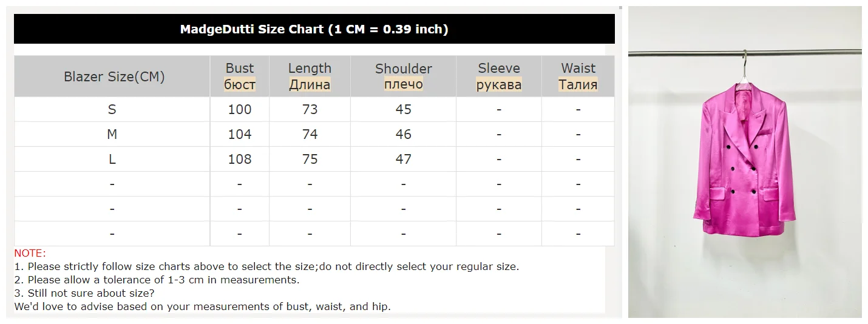Click the MadgeDutti Size Chart title bar
868x324 pixels.
click(x=314, y=29)
